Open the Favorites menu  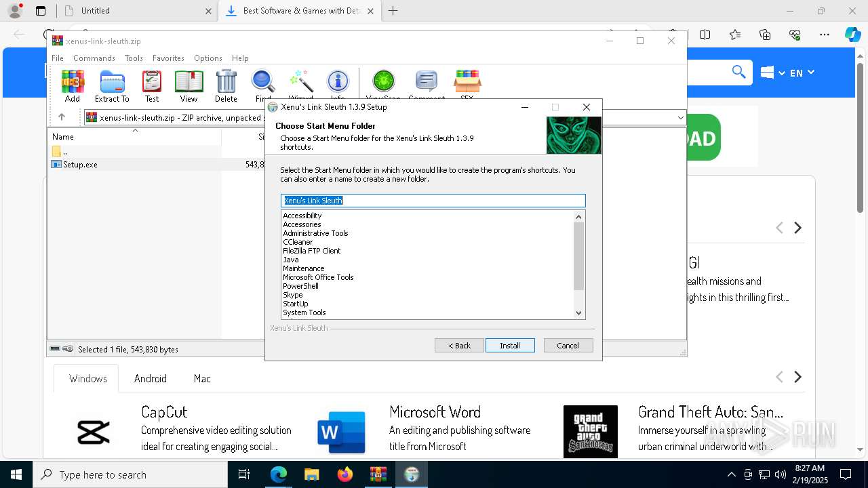pos(168,58)
